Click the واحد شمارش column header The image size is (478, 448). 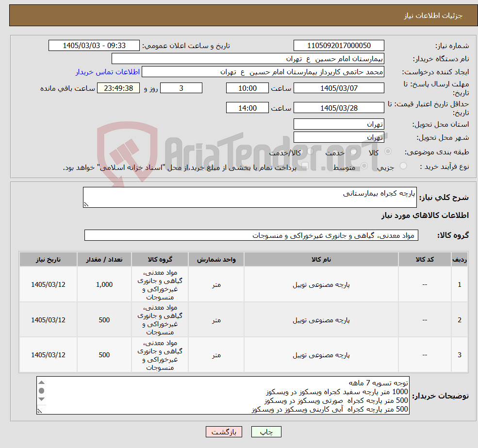tap(216, 259)
